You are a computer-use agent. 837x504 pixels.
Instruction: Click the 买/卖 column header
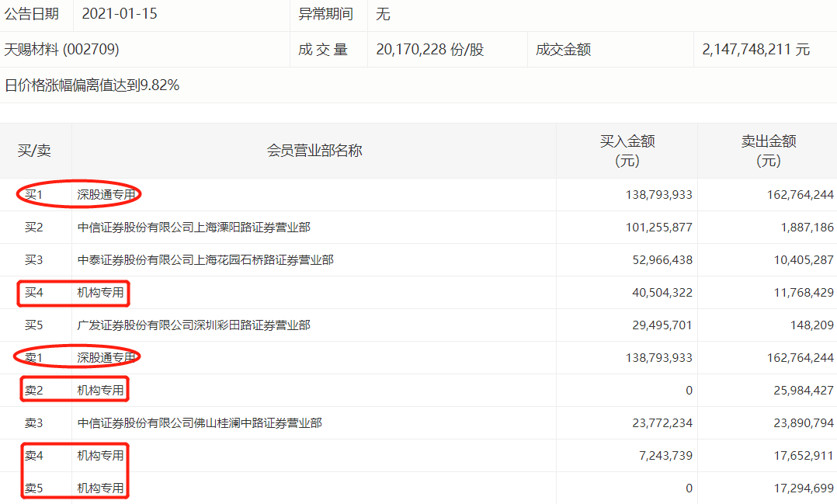point(34,151)
